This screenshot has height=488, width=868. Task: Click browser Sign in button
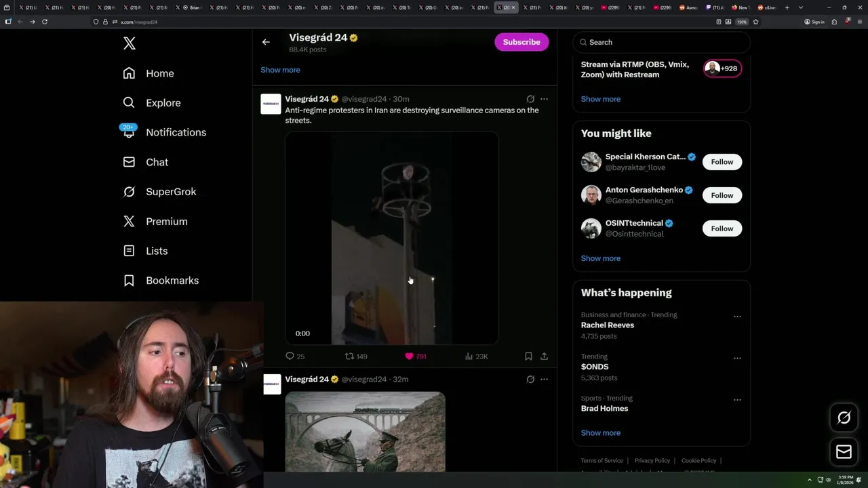814,22
